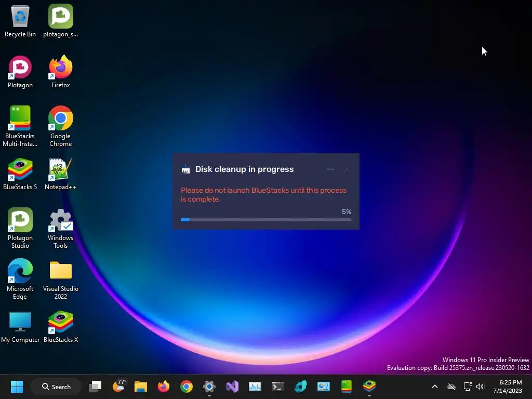Click the disk cleanup progress bar

[x=265, y=220]
